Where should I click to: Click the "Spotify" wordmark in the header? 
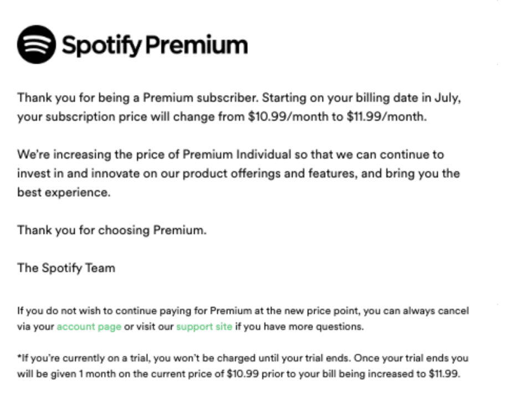click(x=102, y=46)
